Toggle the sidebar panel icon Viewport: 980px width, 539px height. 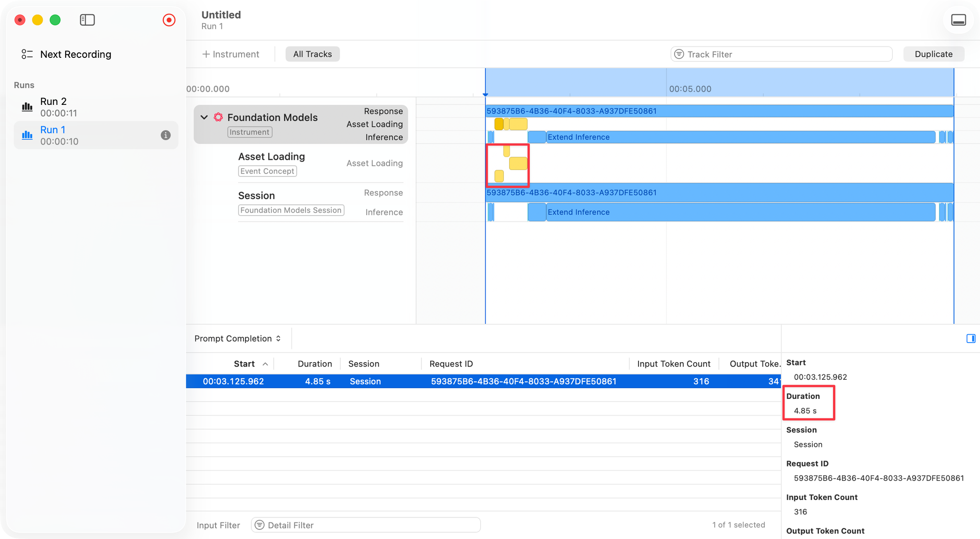87,20
